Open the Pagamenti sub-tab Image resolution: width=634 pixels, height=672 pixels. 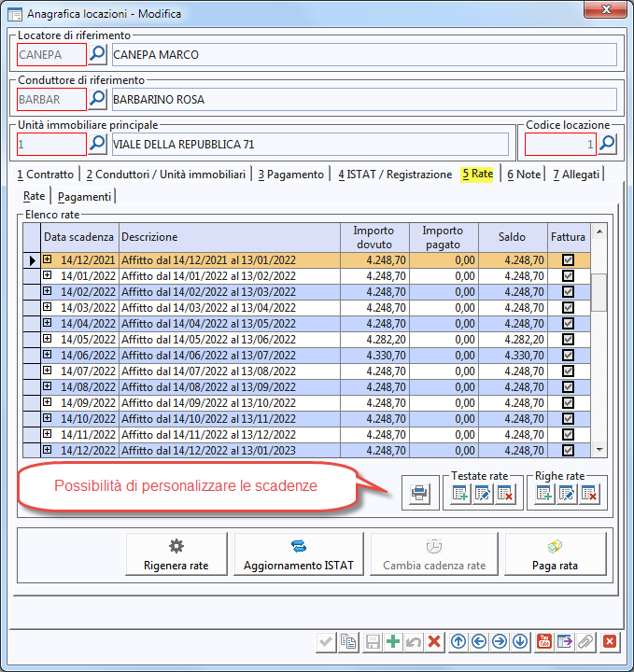pyautogui.click(x=85, y=197)
